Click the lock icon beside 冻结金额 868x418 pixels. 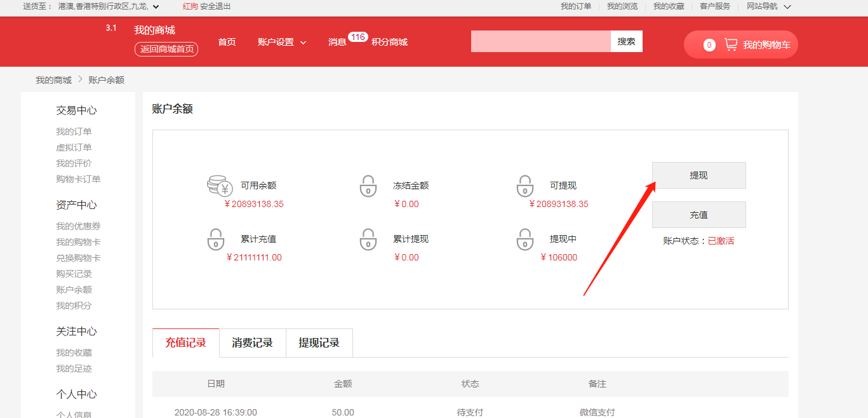pos(368,186)
